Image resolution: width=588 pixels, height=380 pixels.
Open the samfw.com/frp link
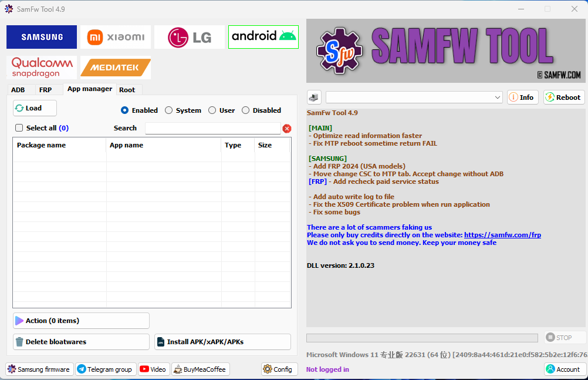tap(502, 235)
